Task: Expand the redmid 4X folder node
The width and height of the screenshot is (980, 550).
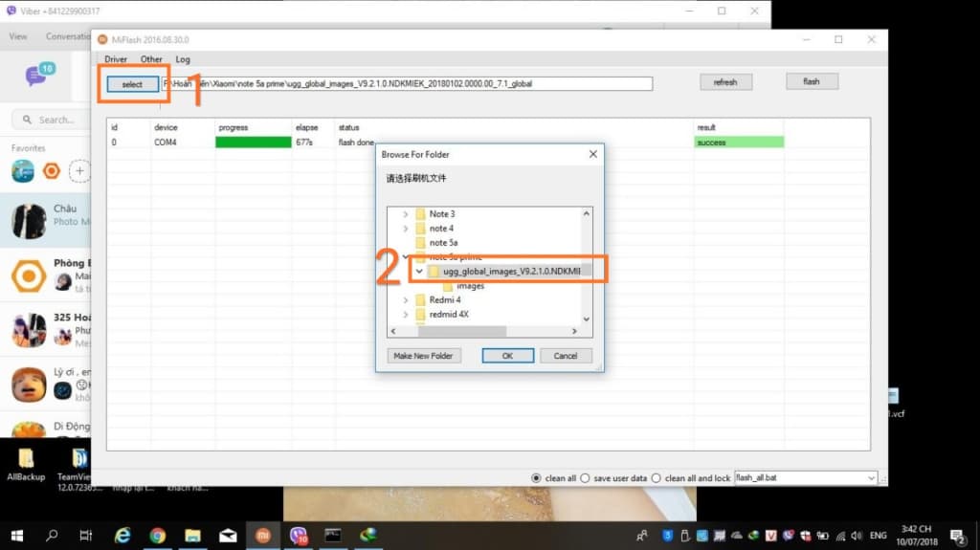Action: (406, 315)
